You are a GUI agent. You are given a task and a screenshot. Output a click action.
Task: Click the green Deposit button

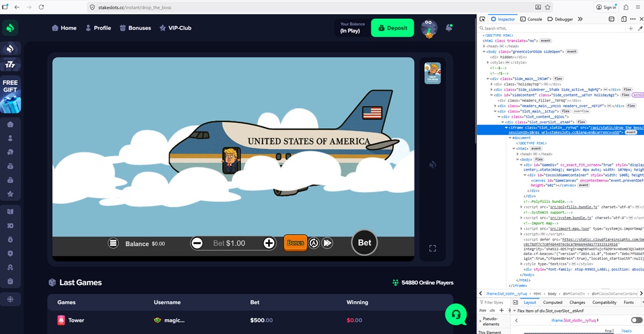[x=392, y=28]
